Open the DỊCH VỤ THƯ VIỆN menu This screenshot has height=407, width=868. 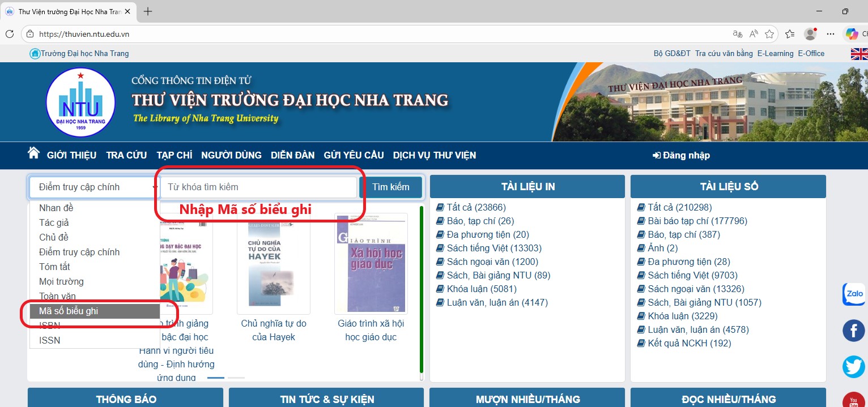click(x=434, y=155)
